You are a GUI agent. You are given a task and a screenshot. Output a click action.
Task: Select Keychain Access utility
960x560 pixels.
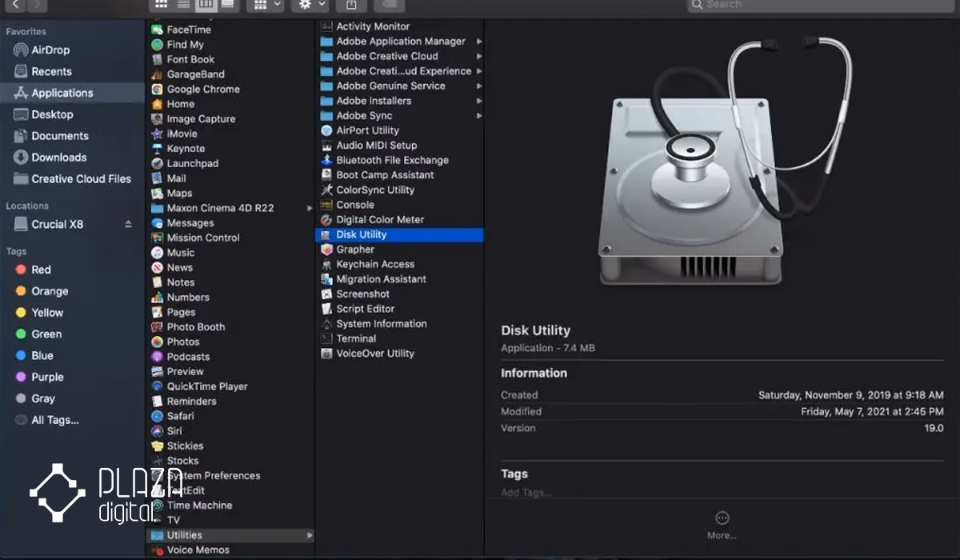click(375, 264)
